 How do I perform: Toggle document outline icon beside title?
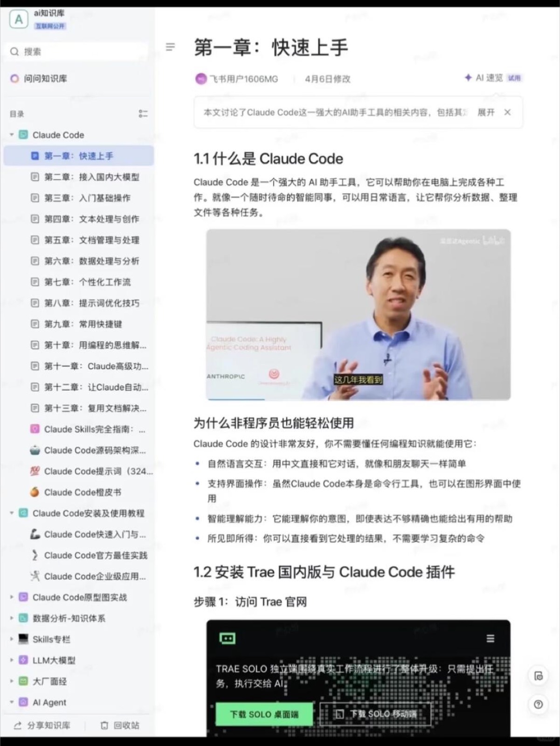pos(171,47)
